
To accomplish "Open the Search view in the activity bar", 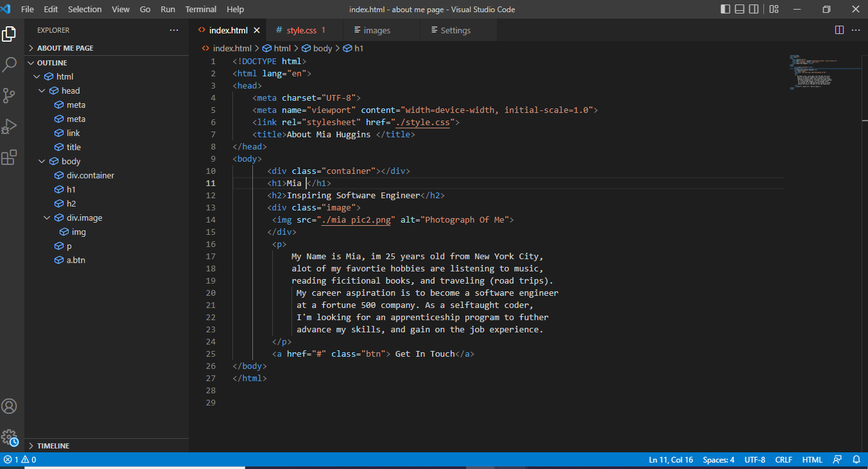I will (9, 64).
